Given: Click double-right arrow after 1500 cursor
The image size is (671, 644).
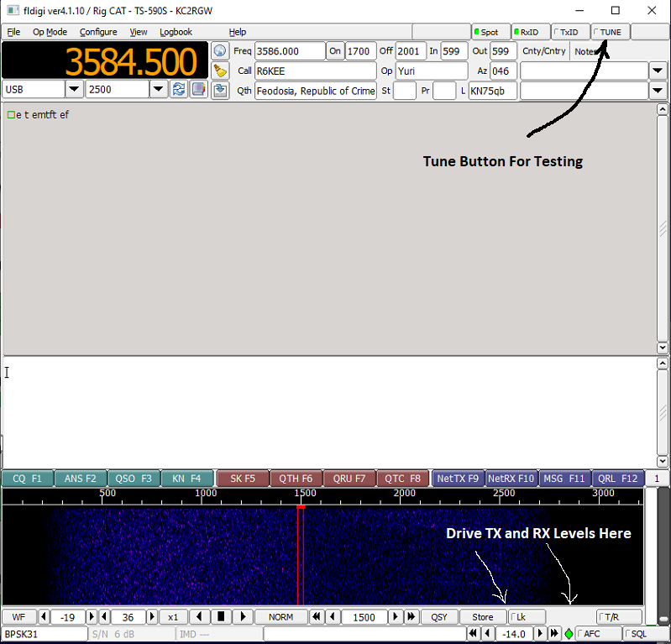Looking at the screenshot, I should click(x=412, y=617).
